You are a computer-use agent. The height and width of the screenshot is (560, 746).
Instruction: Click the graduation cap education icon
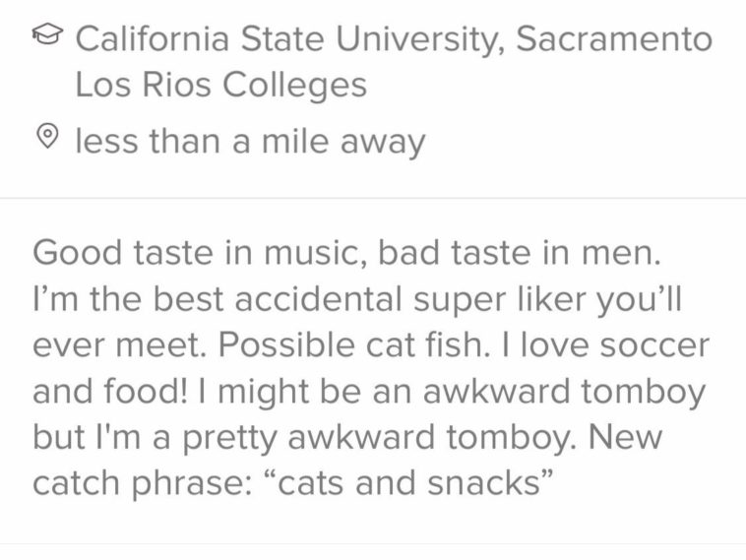[x=46, y=38]
